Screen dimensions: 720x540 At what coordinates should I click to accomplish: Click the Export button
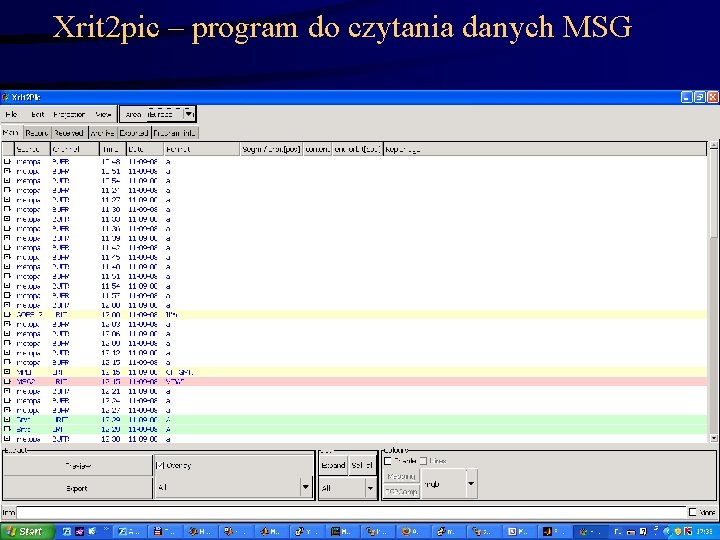coord(78,488)
